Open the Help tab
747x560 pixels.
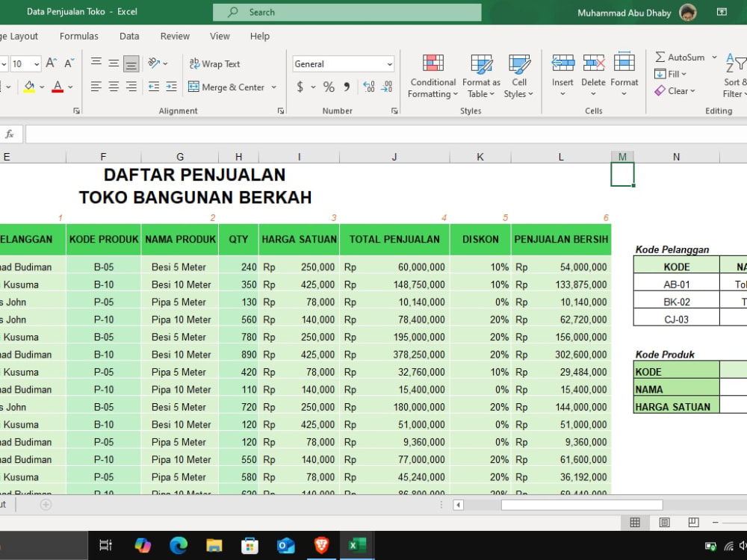[260, 36]
